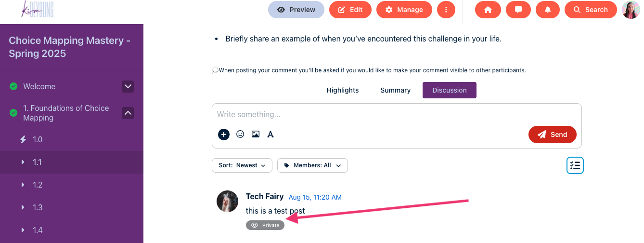Click the plus icon in comment box
This screenshot has width=644, height=243.
pos(224,135)
